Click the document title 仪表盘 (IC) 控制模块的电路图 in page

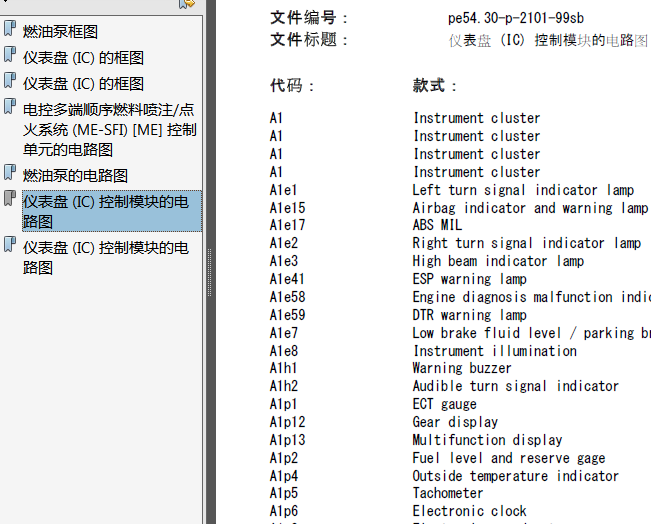(548, 40)
